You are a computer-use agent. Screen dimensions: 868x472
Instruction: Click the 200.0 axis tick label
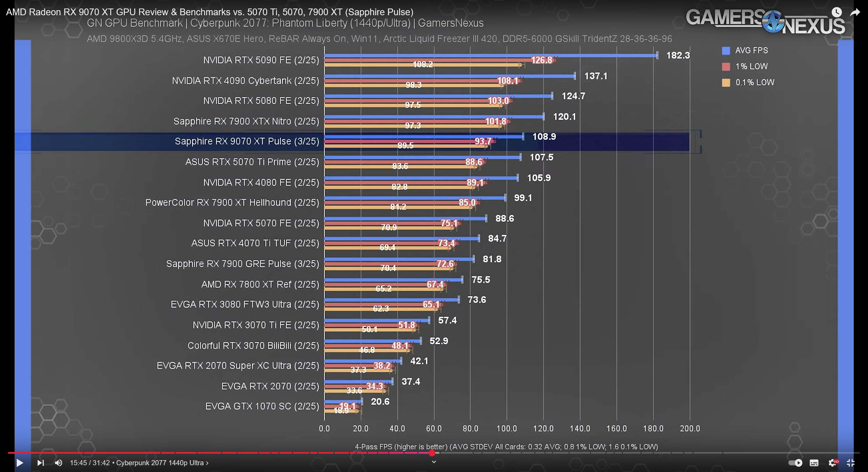690,429
